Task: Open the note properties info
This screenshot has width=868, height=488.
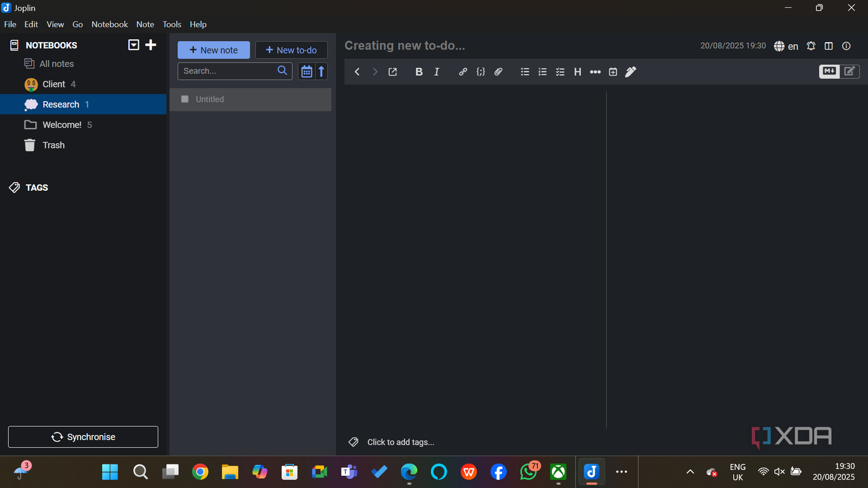Action: coord(847,46)
